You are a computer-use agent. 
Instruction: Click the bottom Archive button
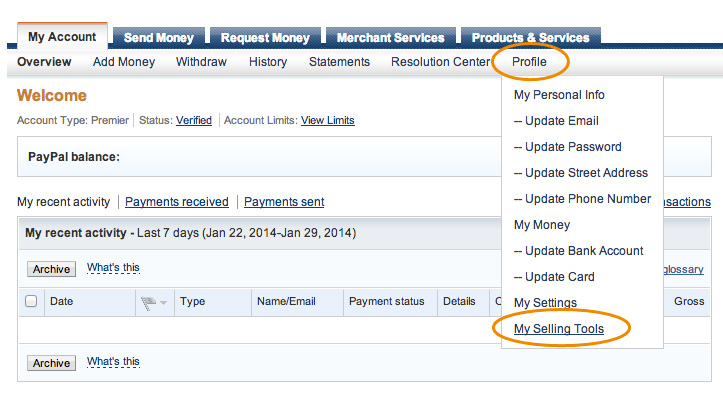point(51,363)
